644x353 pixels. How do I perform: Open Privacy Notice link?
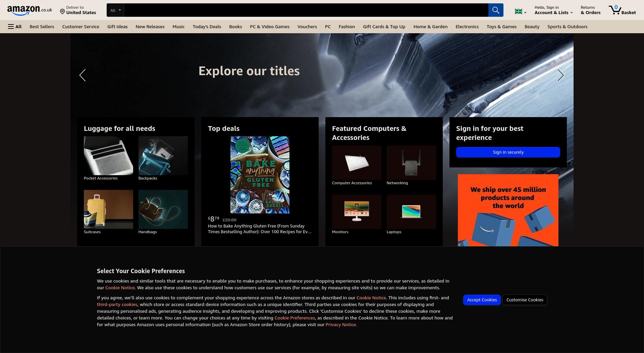click(340, 324)
